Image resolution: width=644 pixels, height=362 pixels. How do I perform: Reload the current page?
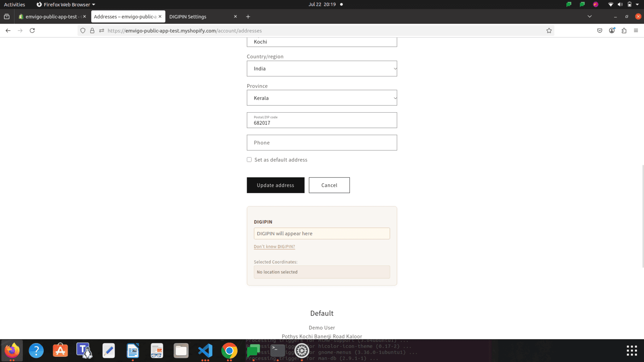[32, 30]
